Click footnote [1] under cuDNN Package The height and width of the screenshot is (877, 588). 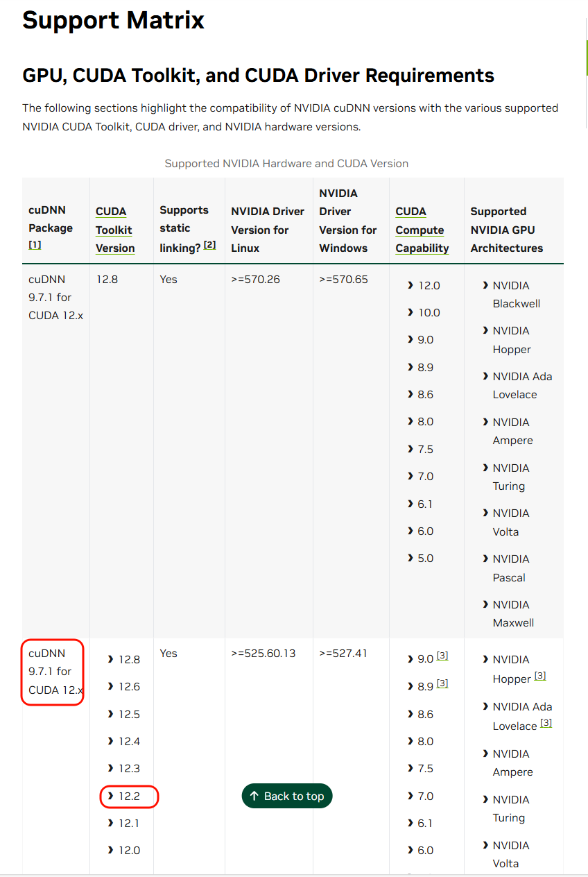click(x=35, y=245)
